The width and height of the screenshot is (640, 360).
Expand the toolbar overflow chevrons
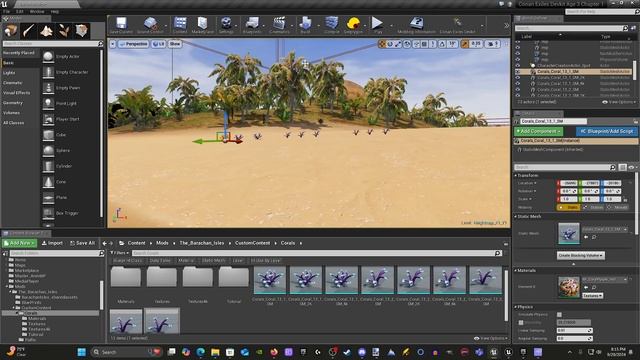[x=507, y=25]
